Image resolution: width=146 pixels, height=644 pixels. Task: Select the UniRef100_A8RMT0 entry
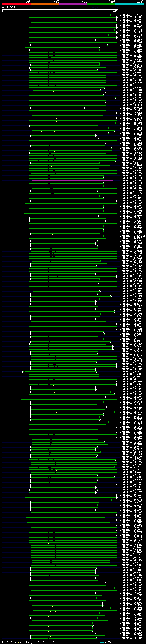coord(131,65)
